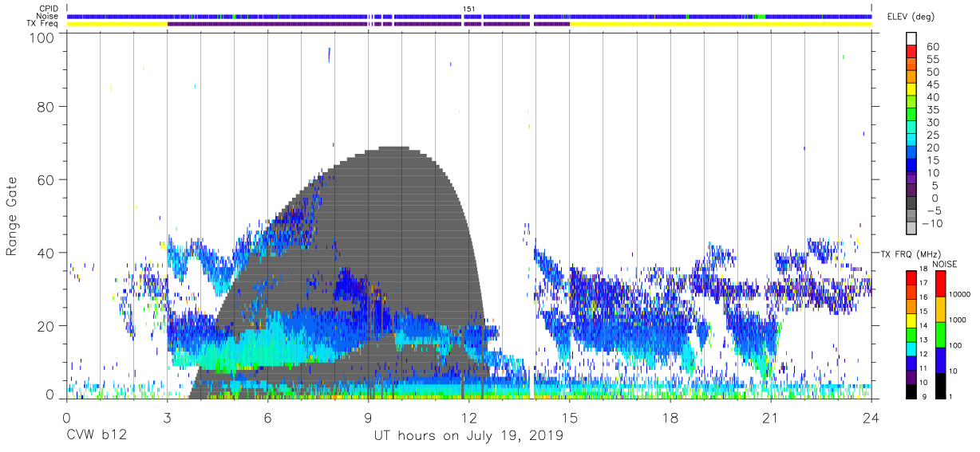
Task: Pick the red 55–60 elevation swatch
Action: [911, 53]
